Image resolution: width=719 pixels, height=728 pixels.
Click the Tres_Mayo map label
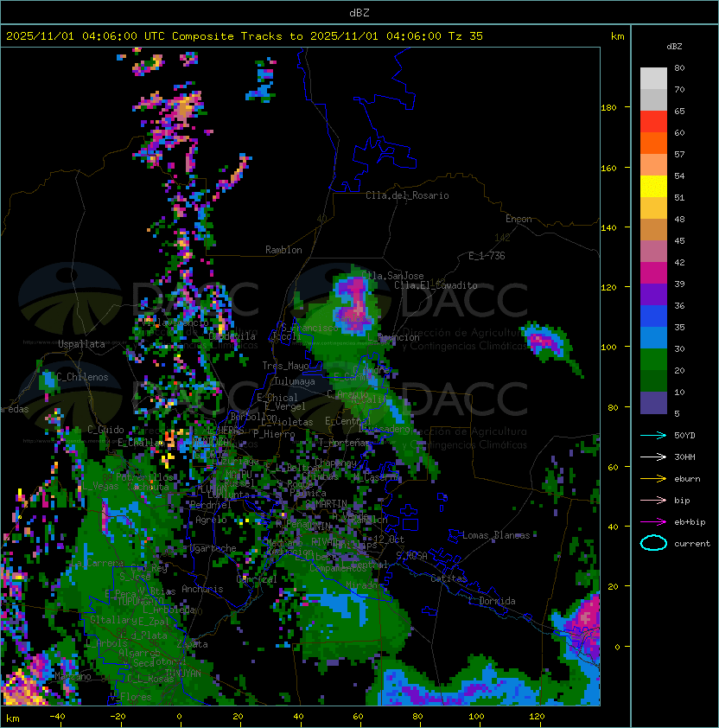[x=285, y=366]
